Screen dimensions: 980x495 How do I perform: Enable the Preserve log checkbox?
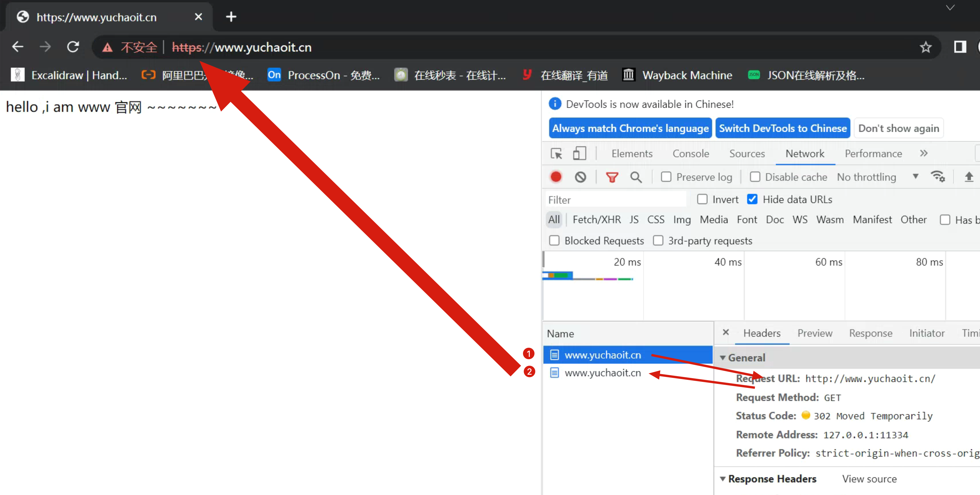click(x=666, y=177)
